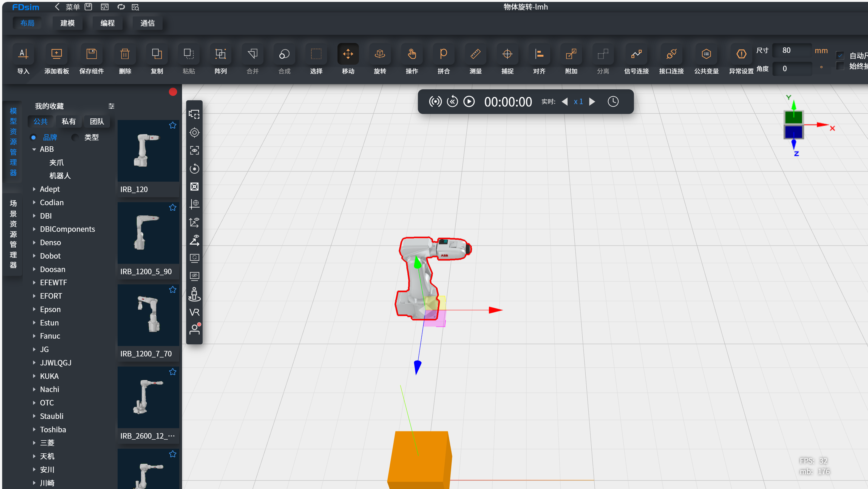This screenshot has height=489, width=868.
Task: Collapse the ABB brand tree node
Action: coord(34,149)
